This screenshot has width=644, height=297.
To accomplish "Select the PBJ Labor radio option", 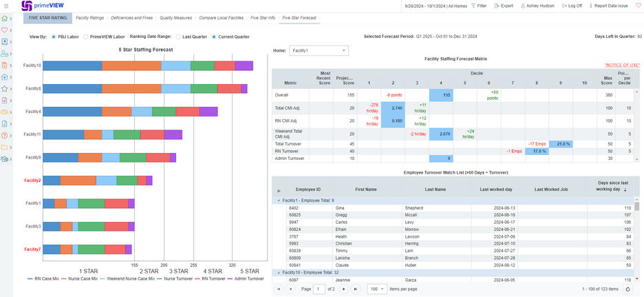I will [54, 37].
